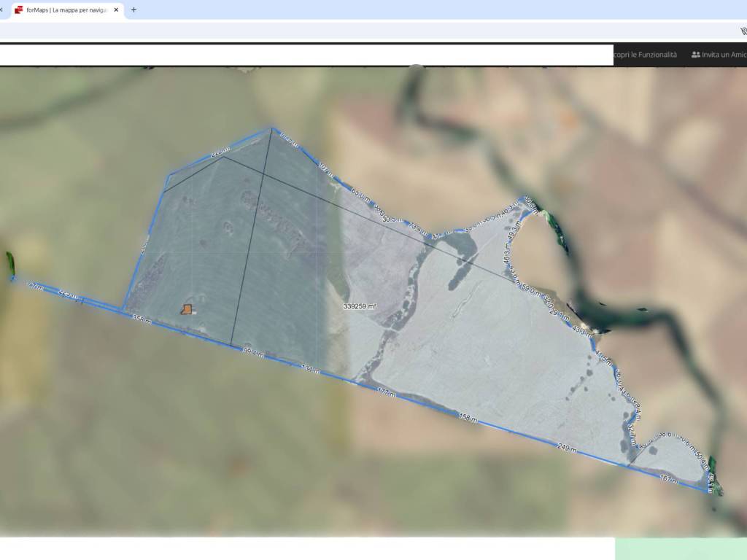This screenshot has height=560, width=747.
Task: Switch to the forMaps tab
Action: point(66,10)
